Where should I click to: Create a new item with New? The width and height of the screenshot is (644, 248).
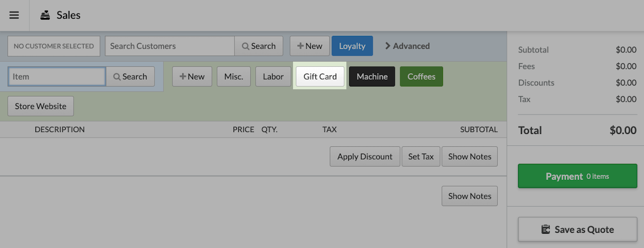coord(192,76)
